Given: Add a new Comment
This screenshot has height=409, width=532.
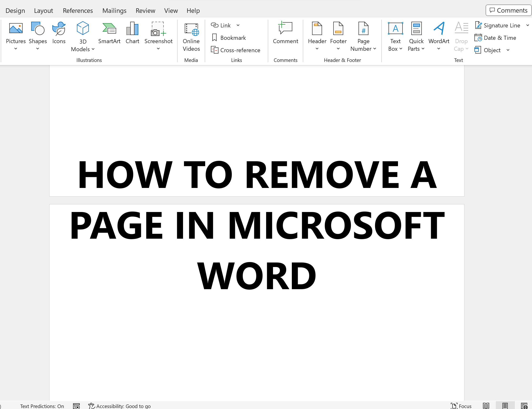Looking at the screenshot, I should (285, 33).
